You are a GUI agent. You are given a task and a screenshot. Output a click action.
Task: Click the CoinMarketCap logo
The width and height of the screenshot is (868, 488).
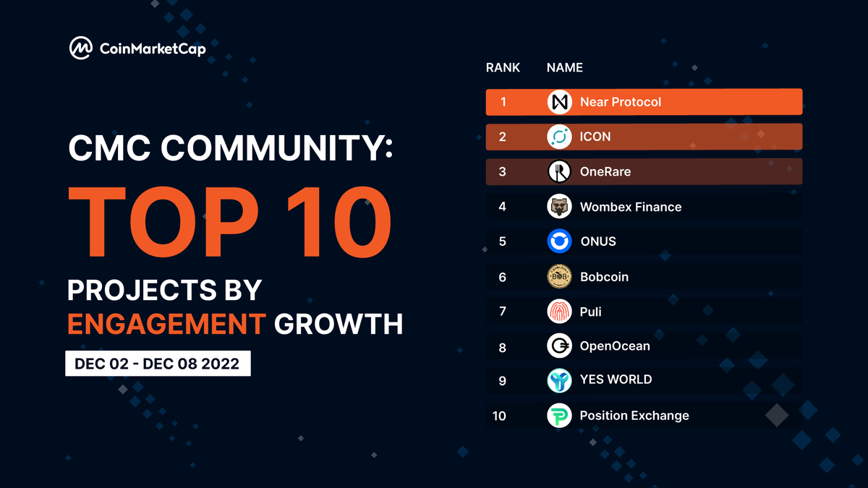[x=137, y=49]
